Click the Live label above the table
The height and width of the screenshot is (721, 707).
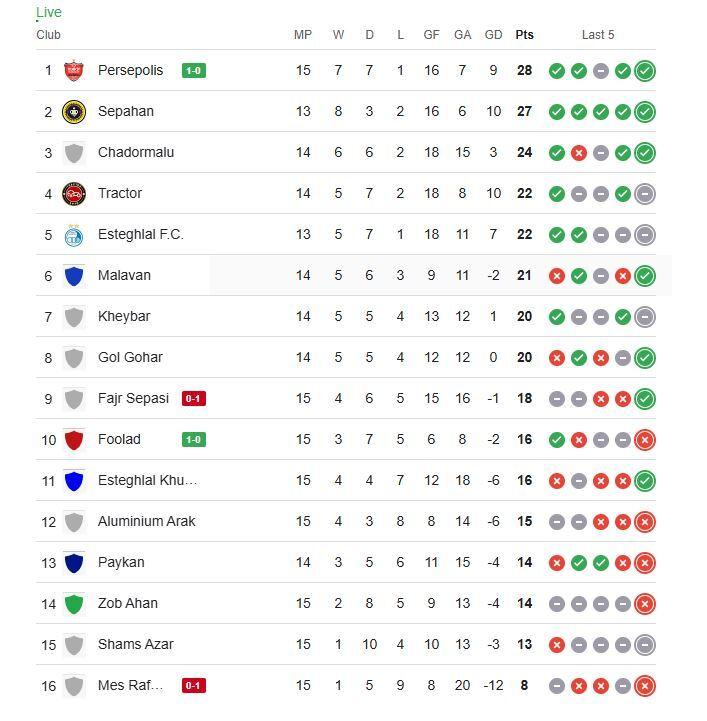(x=49, y=13)
